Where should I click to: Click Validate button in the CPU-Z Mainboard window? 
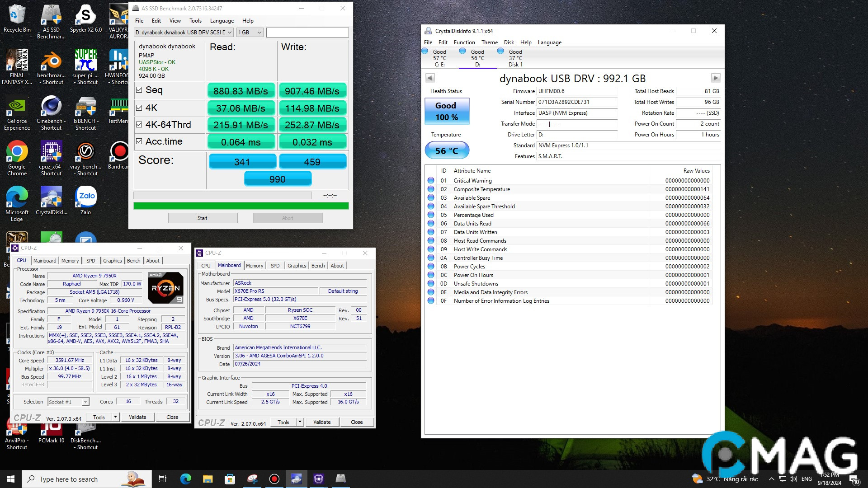322,422
